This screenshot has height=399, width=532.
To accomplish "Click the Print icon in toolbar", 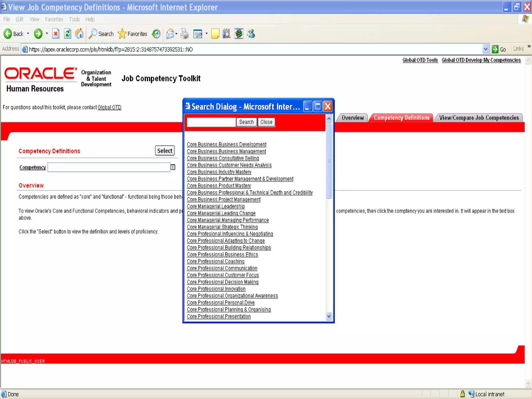I will [185, 34].
